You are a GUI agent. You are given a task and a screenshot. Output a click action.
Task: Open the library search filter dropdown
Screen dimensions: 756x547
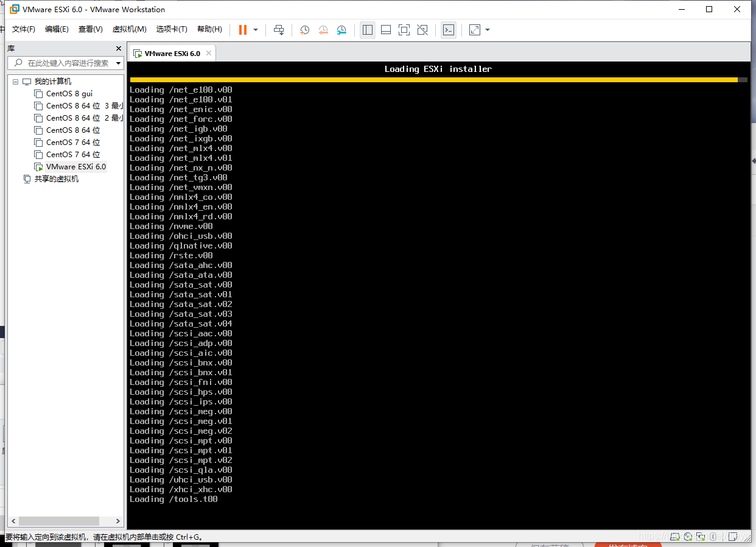(x=118, y=63)
